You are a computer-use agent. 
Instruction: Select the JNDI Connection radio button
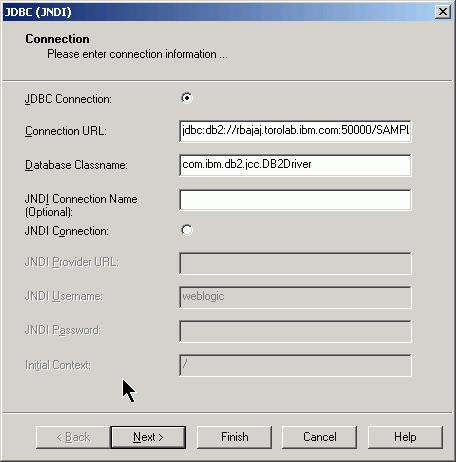point(187,230)
